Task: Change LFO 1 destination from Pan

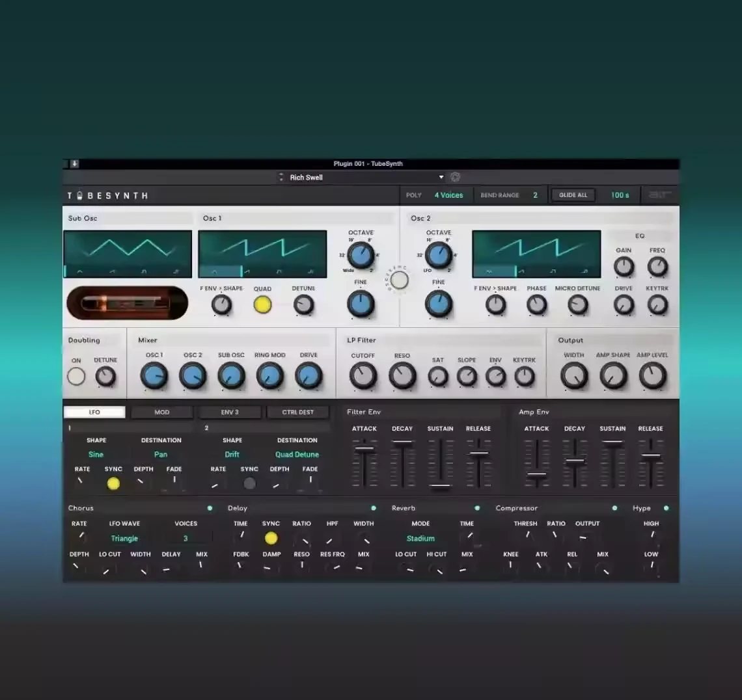Action: tap(160, 454)
